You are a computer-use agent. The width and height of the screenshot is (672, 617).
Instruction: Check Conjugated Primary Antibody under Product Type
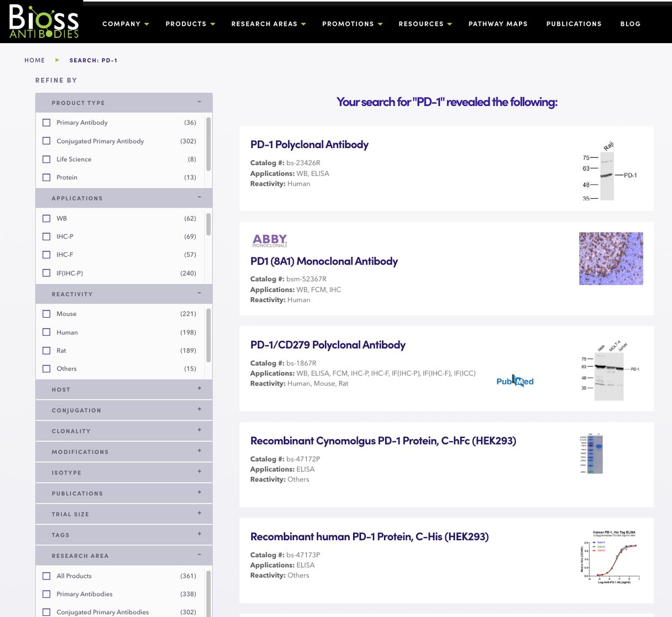pos(46,141)
